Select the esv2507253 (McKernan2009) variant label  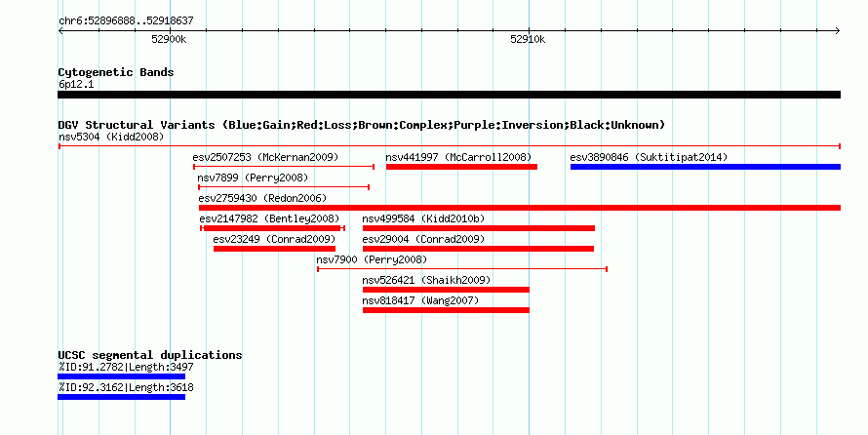tap(265, 157)
